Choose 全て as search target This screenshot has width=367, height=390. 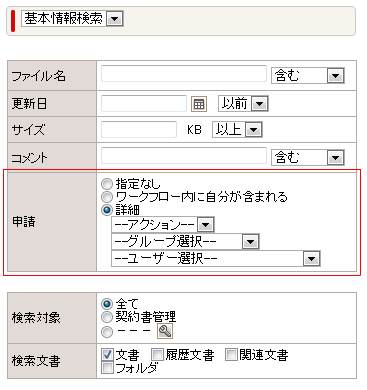[107, 304]
